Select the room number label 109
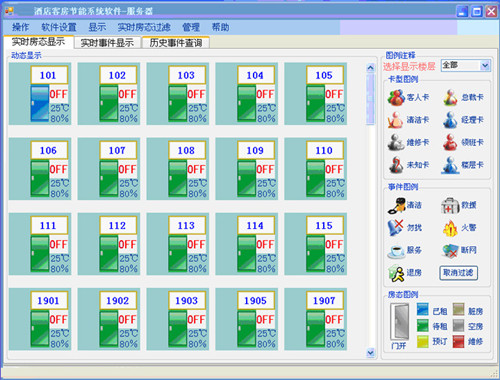Screen dimensions: 500x380 255,150
